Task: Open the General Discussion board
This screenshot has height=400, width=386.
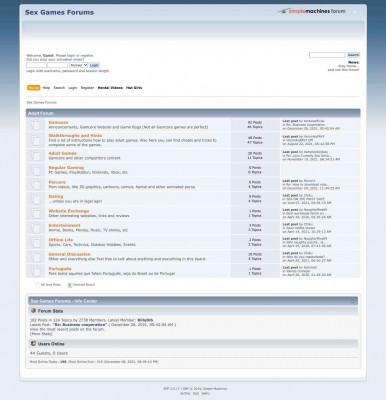Action: (x=69, y=254)
